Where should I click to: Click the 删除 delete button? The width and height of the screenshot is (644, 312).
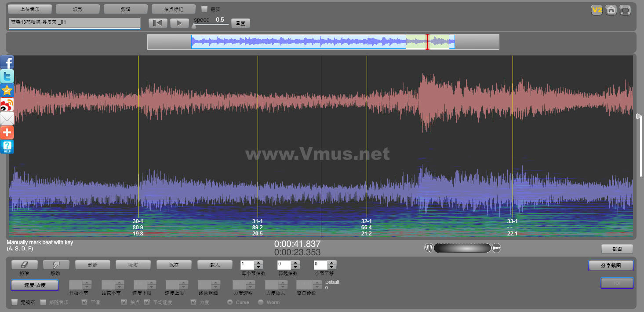pos(92,265)
